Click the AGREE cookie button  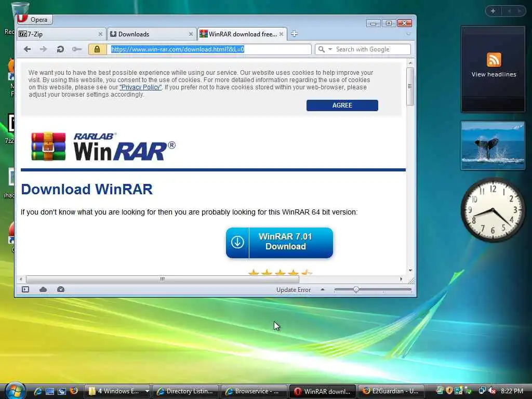coord(342,105)
